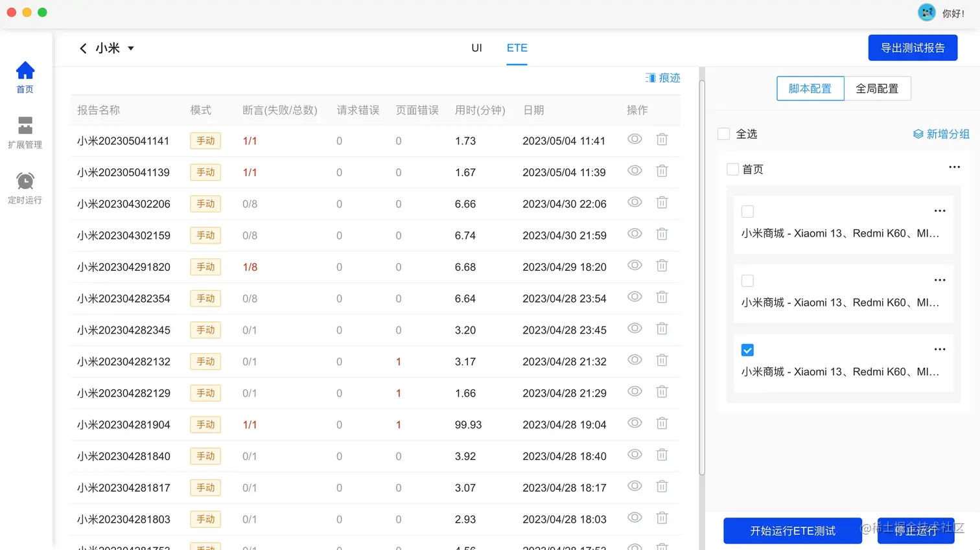Viewport: 980px width, 550px height.
Task: Click the user avatar in top bar
Action: 927,12
